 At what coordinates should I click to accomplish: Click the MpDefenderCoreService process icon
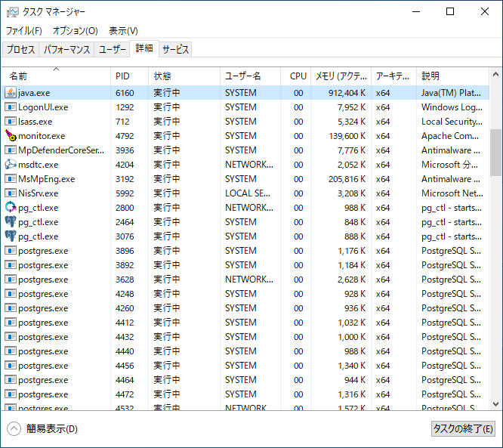click(11, 150)
